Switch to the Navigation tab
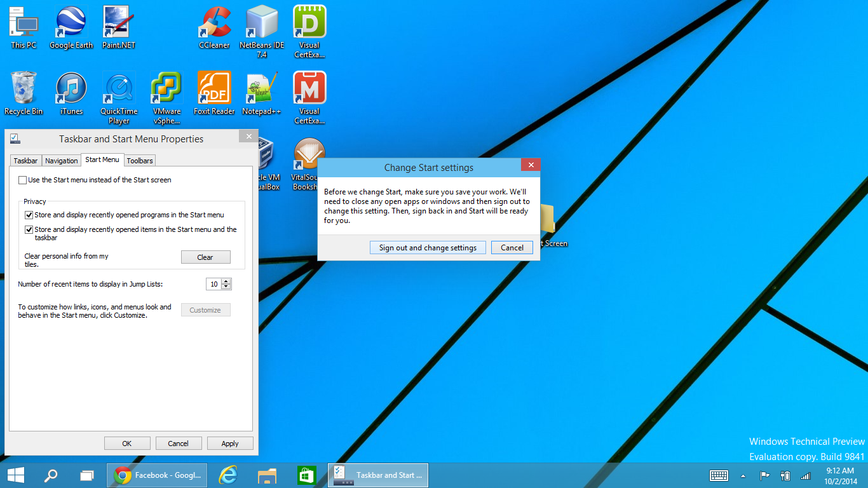This screenshot has width=868, height=488. (x=62, y=161)
